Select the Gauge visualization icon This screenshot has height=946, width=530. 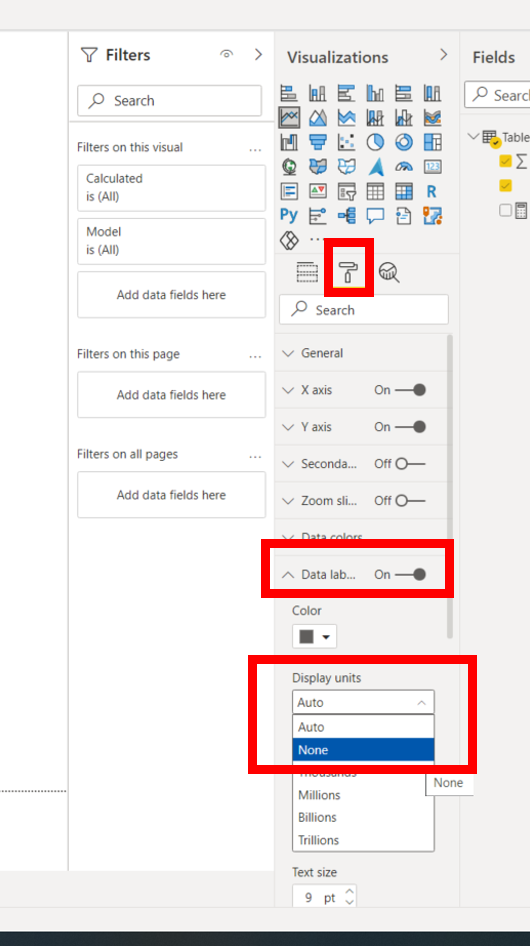[404, 166]
